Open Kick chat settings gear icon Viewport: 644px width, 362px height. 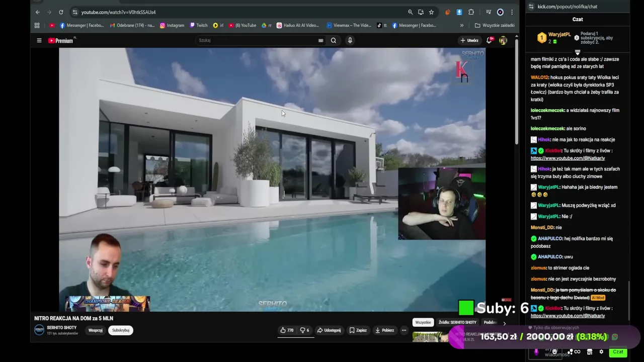(x=601, y=352)
